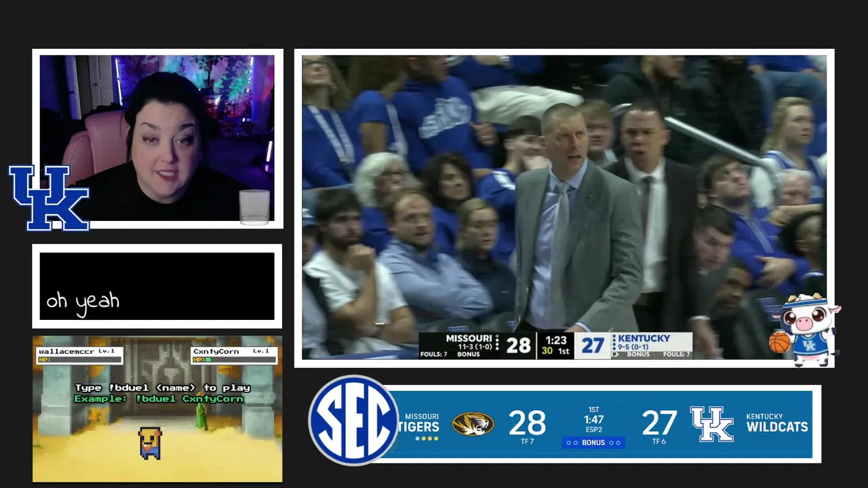This screenshot has height=488, width=868.
Task: Click the Missouri score 28 in banner
Action: pyautogui.click(x=527, y=423)
